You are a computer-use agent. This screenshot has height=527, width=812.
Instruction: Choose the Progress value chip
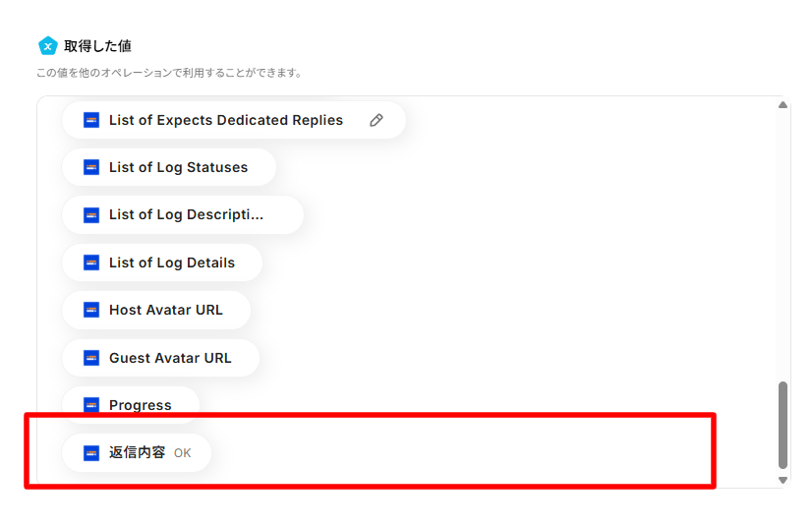tap(131, 405)
